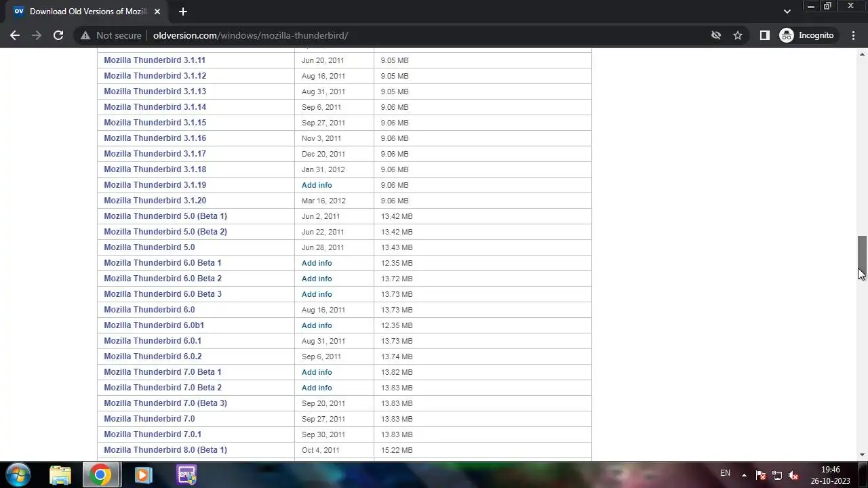This screenshot has height=488, width=868.
Task: Open the Action Center flag tray icon
Action: click(x=761, y=475)
